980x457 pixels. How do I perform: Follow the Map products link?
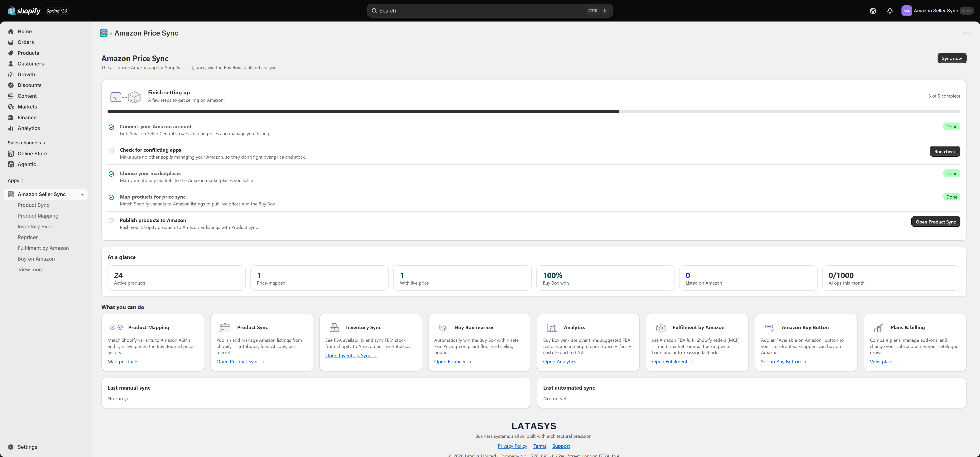[126, 362]
